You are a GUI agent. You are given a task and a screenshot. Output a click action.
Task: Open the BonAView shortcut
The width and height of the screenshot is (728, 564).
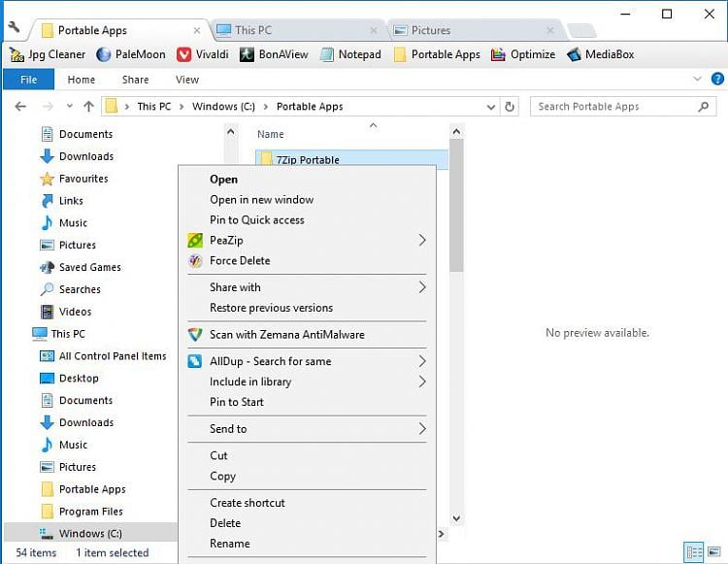coord(274,54)
